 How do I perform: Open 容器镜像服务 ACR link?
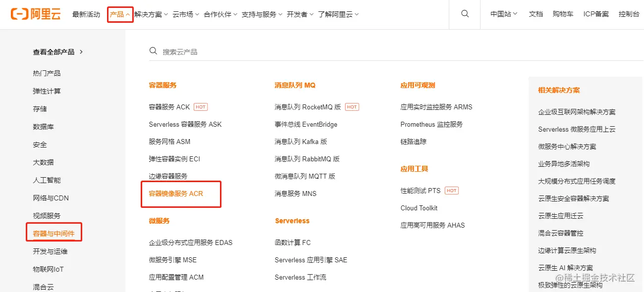pyautogui.click(x=176, y=194)
